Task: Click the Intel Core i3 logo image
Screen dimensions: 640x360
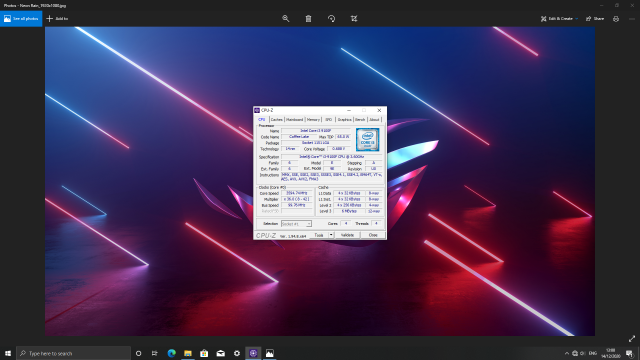Action: tap(367, 140)
